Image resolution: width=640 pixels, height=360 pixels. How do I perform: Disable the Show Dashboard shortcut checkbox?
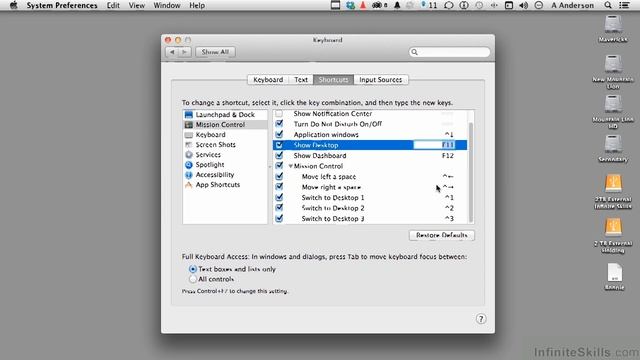tap(279, 156)
